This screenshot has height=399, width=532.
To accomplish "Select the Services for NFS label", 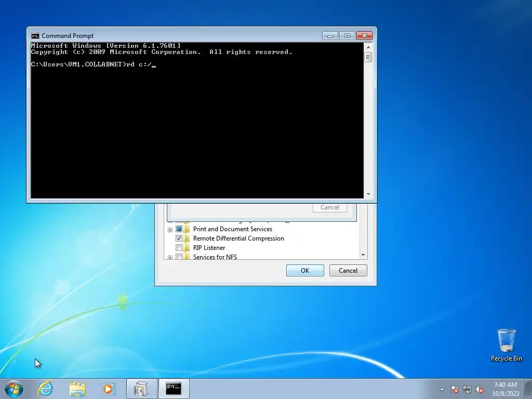I will pyautogui.click(x=215, y=257).
